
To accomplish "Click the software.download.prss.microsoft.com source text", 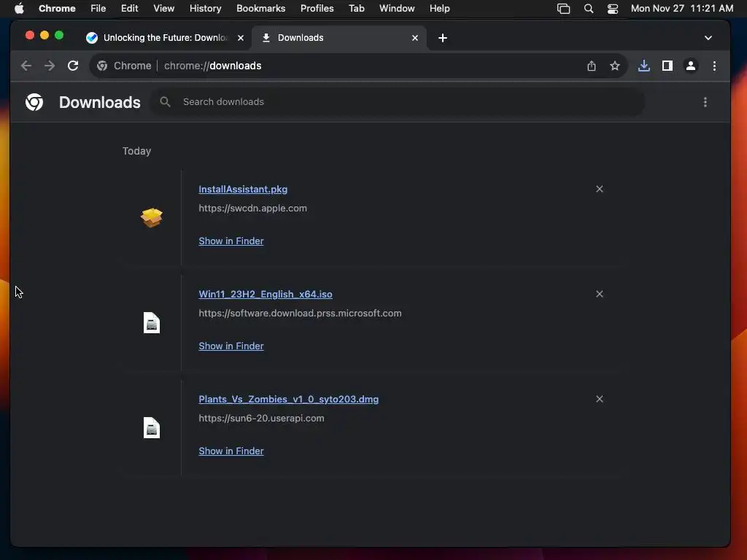I will tap(300, 313).
